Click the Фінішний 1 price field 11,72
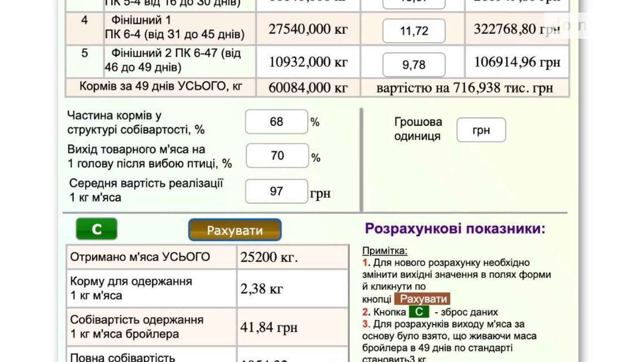This screenshot has width=644, height=362. (x=414, y=31)
